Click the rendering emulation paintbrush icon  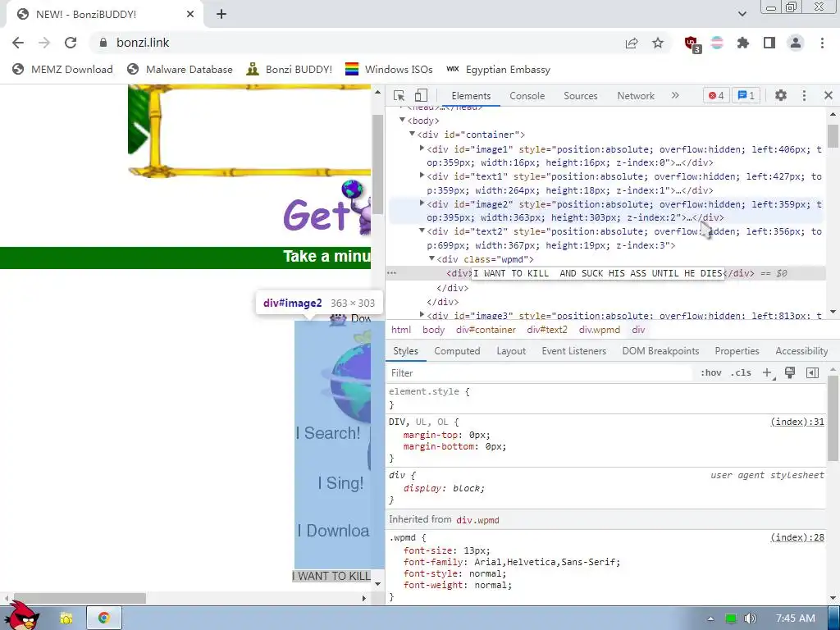(x=790, y=373)
